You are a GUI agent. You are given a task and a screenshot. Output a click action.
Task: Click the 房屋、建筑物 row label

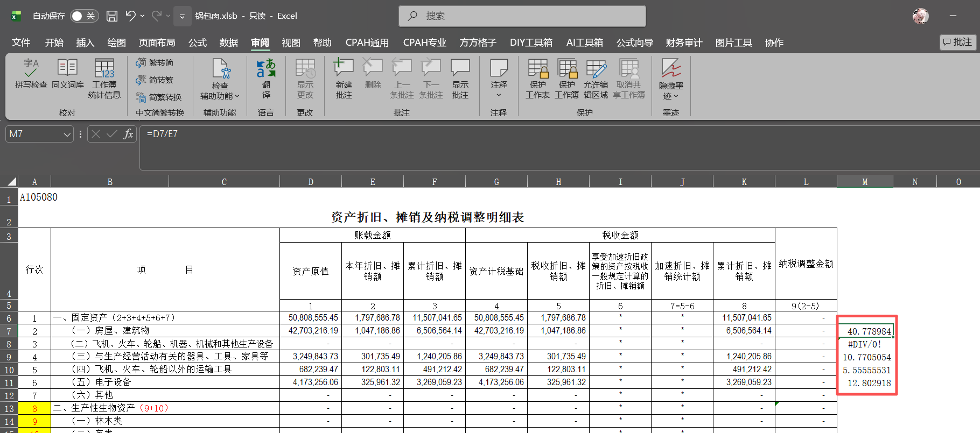110,331
